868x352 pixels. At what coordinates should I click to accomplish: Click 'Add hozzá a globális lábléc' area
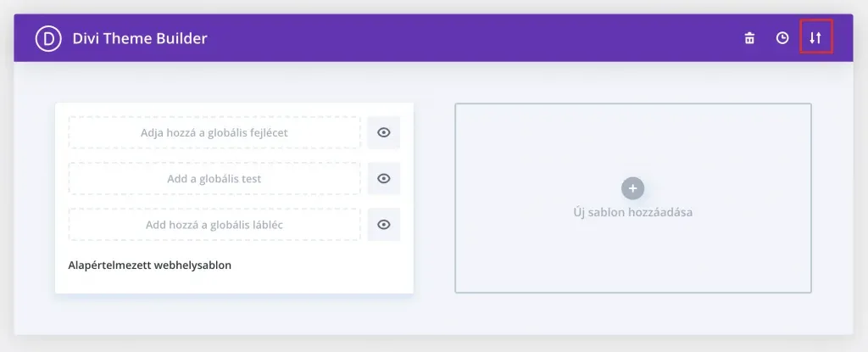pyautogui.click(x=214, y=225)
